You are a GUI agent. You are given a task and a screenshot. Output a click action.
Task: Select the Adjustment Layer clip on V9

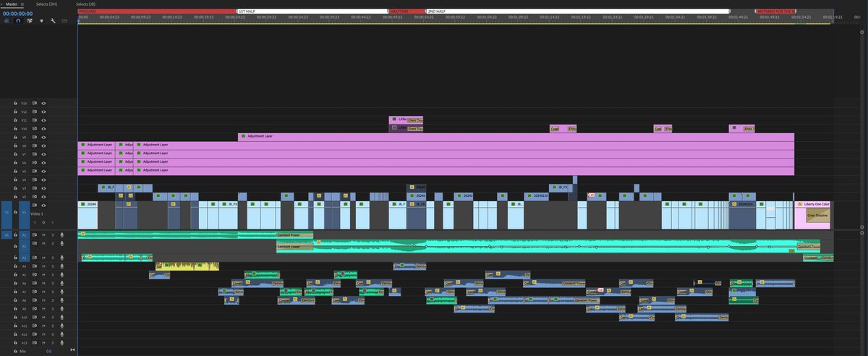click(516, 137)
